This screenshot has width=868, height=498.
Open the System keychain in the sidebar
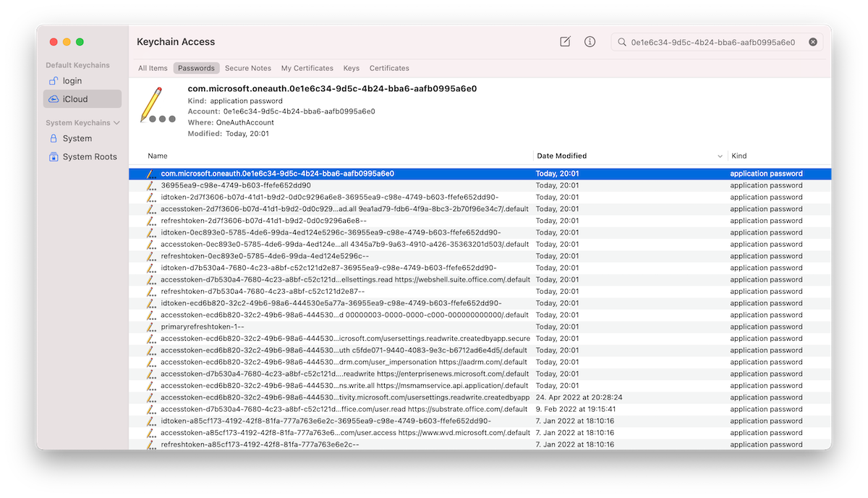[77, 138]
